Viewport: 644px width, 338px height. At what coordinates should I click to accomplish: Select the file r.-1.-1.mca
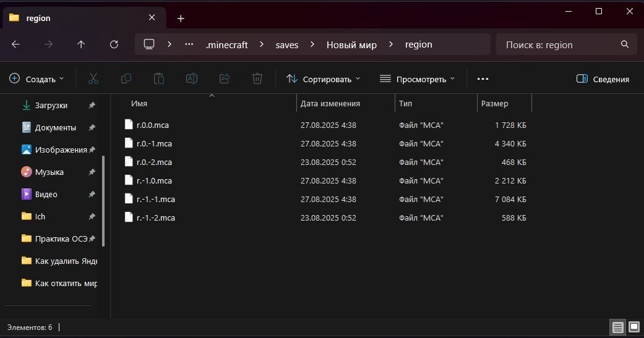156,199
